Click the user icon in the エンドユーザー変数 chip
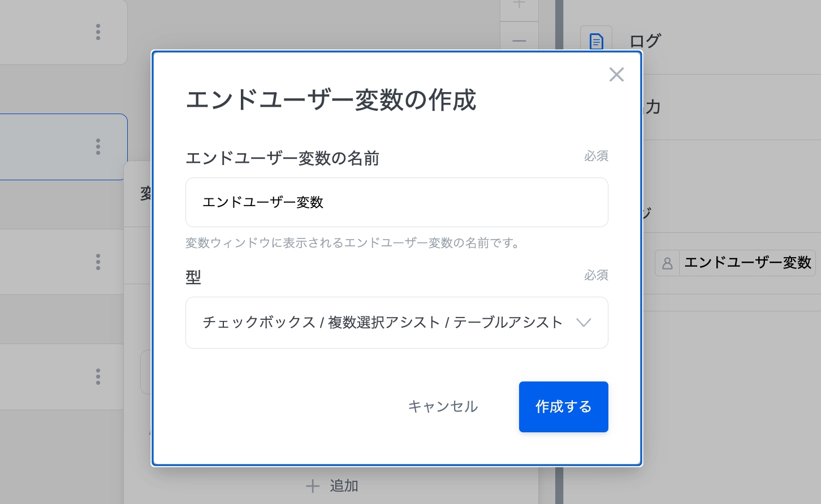Screen dimensions: 821x504 click(x=667, y=263)
